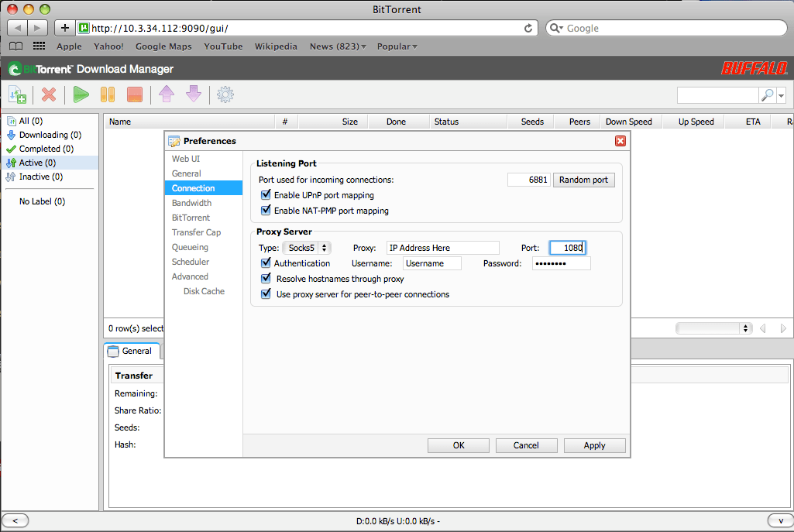Open the proxy Type Socks5 dropdown
The width and height of the screenshot is (794, 532).
(x=308, y=248)
